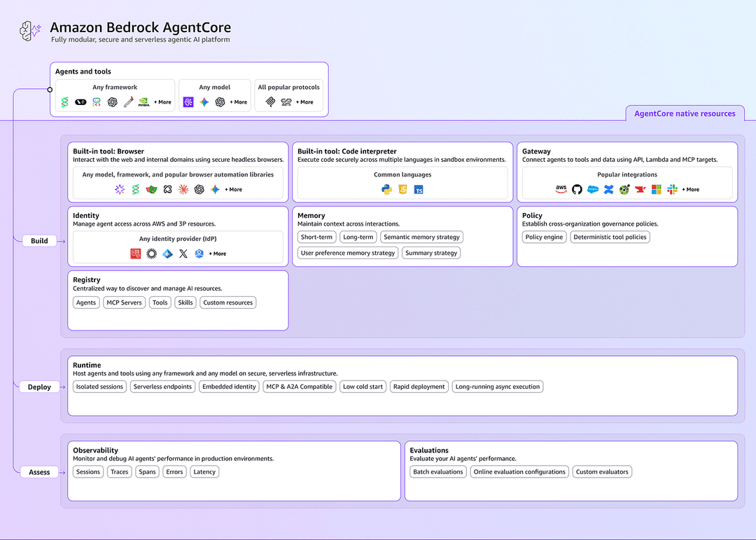The image size is (756, 540).
Task: Click the Online evaluation configurations chip
Action: pos(519,472)
